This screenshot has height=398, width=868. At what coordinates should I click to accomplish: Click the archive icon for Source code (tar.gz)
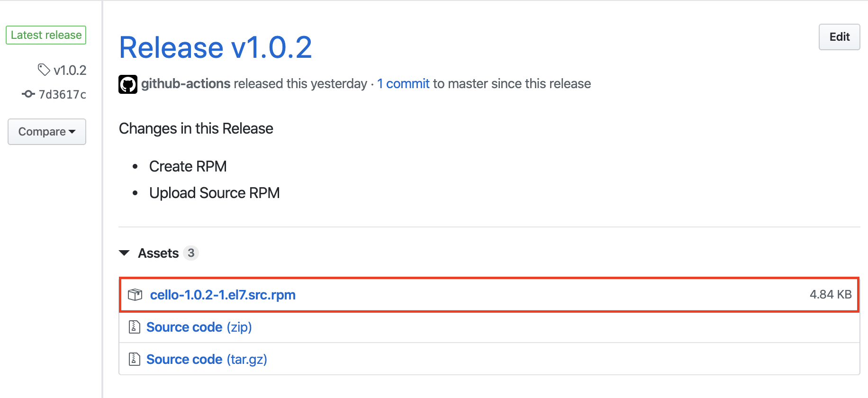tap(135, 359)
